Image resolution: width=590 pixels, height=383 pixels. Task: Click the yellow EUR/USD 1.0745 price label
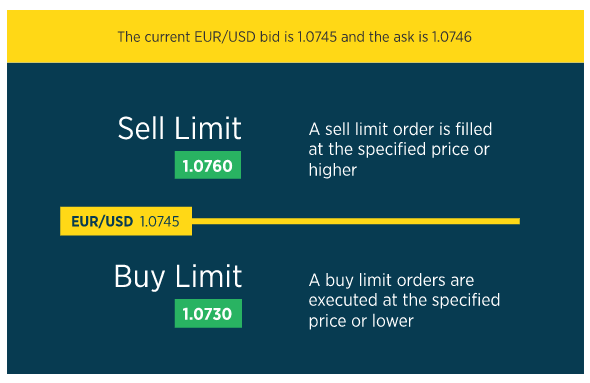(x=126, y=221)
